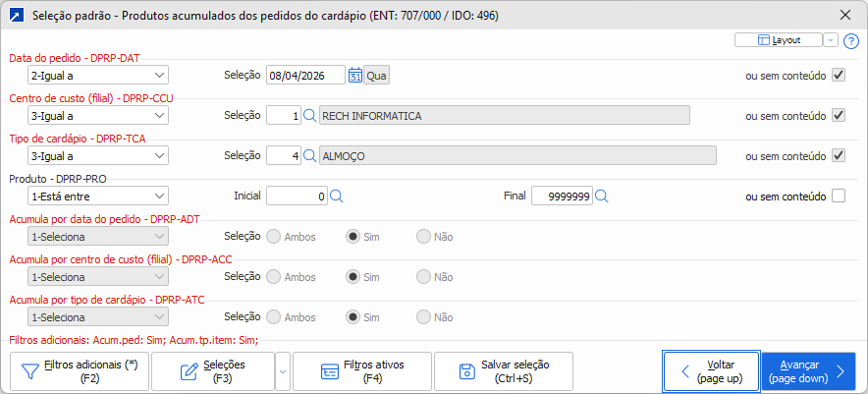Image resolution: width=868 pixels, height=394 pixels.
Task: Close the Seleção padrão window
Action: click(x=845, y=15)
